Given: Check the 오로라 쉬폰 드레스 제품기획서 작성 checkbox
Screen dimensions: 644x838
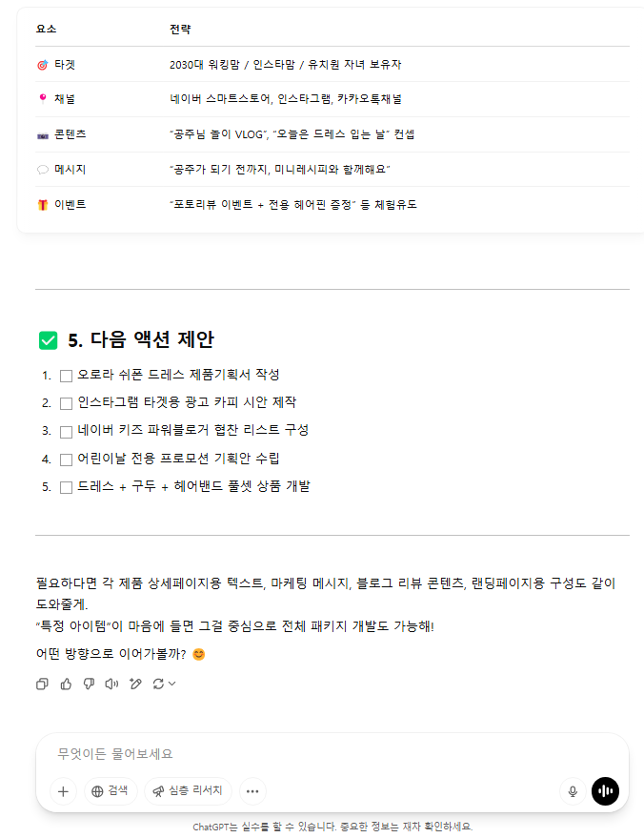Looking at the screenshot, I should tap(67, 376).
